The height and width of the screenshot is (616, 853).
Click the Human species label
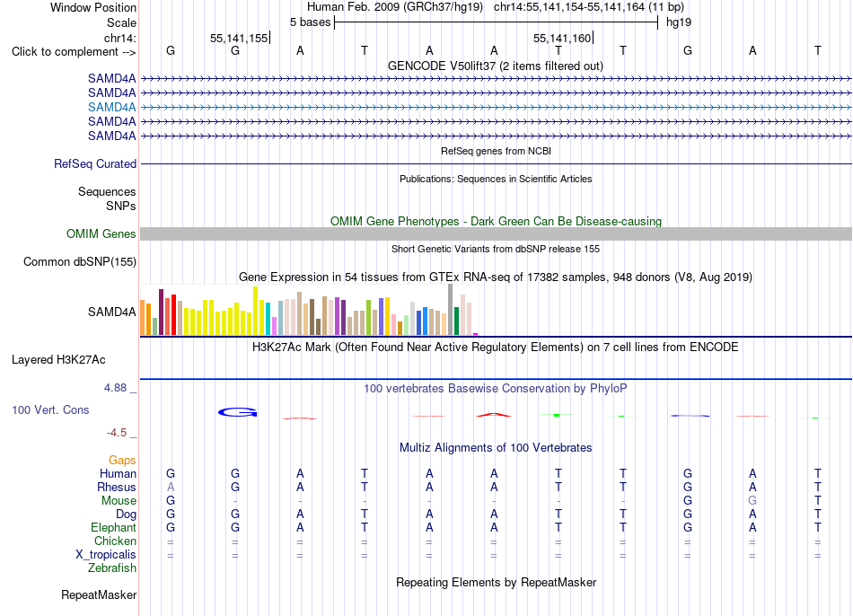118,473
